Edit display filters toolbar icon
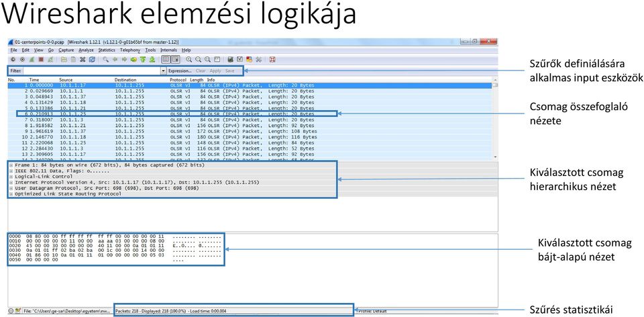 240,60
